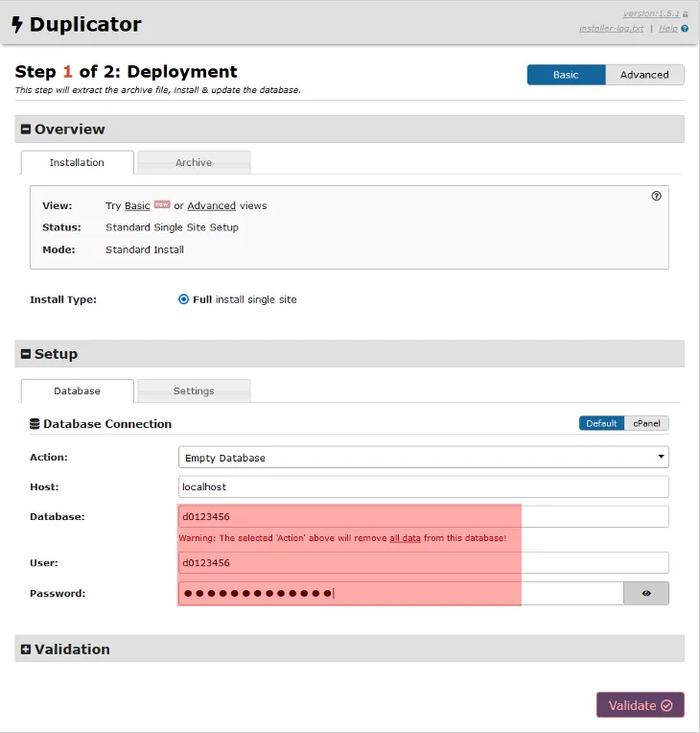Open the Help link

pos(668,29)
